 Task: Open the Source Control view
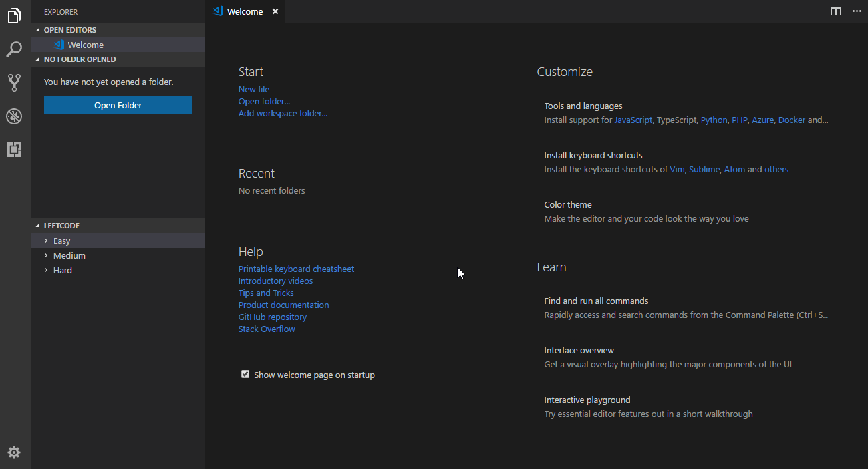coord(14,83)
